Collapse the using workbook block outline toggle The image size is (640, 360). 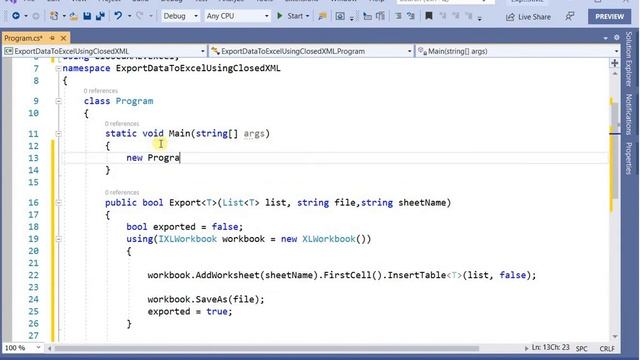point(58,239)
